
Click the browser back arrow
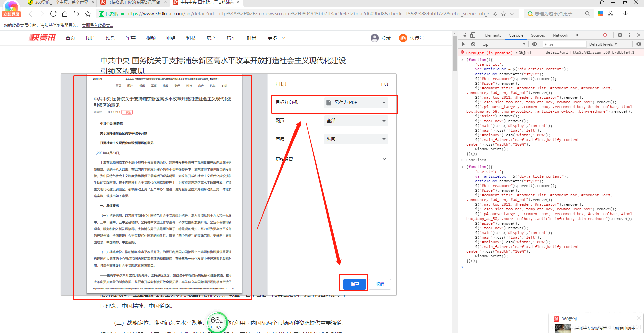click(30, 14)
